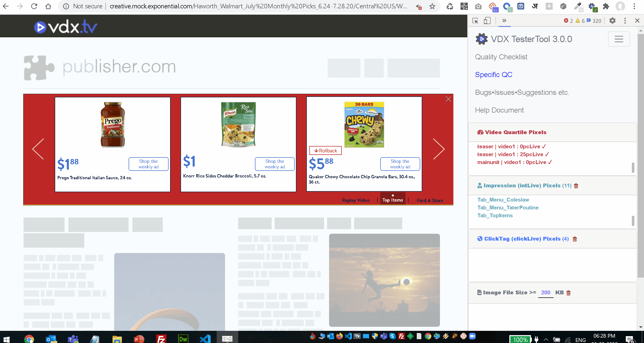This screenshot has width=644, height=343.
Task: Click the Prego sauce product image
Action: [113, 125]
